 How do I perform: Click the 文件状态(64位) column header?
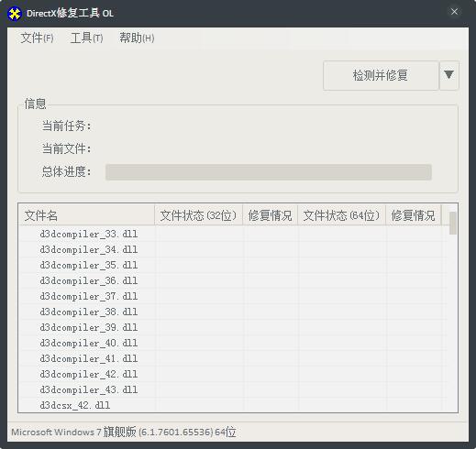pos(341,215)
